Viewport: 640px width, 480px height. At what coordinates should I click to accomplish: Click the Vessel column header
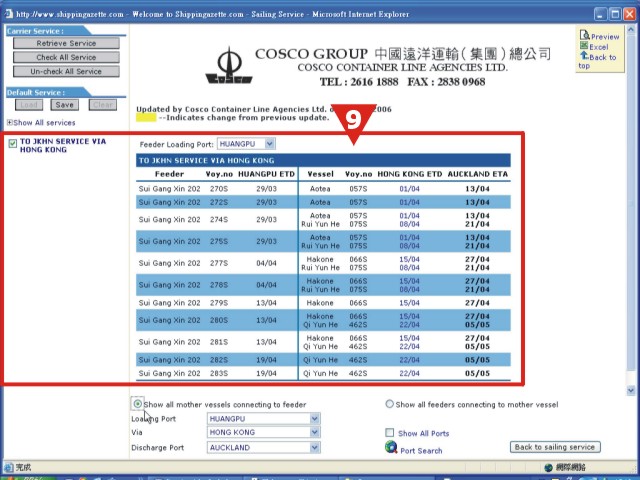click(x=320, y=174)
